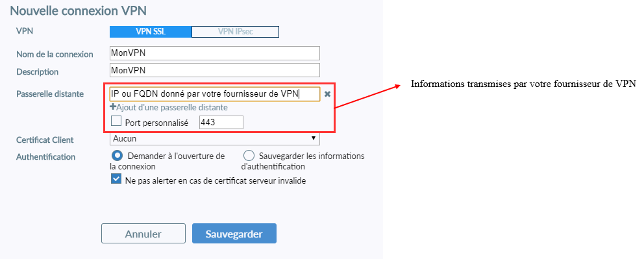The width and height of the screenshot is (644, 259).
Task: Switch to the VPN IPsec tab
Action: [236, 32]
